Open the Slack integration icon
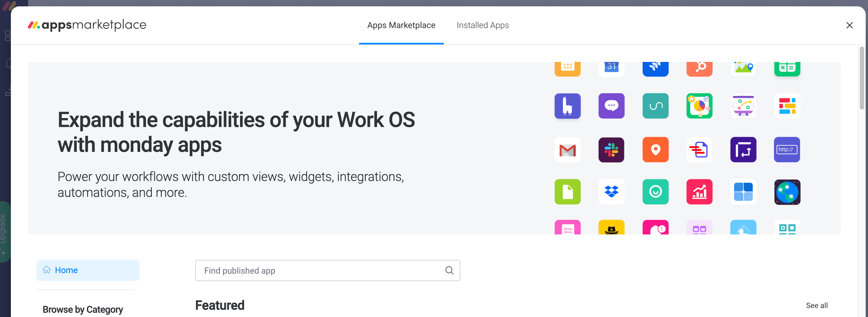 611,150
